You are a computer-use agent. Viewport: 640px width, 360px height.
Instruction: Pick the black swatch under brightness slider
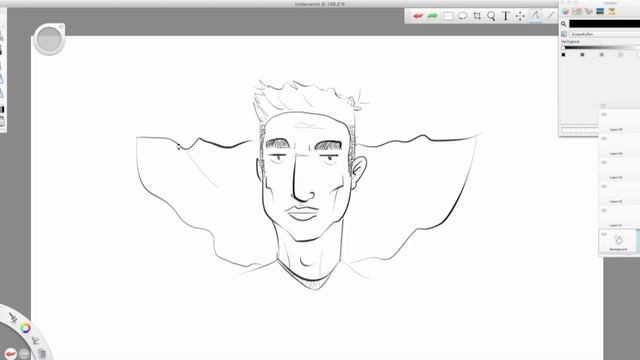point(564,55)
